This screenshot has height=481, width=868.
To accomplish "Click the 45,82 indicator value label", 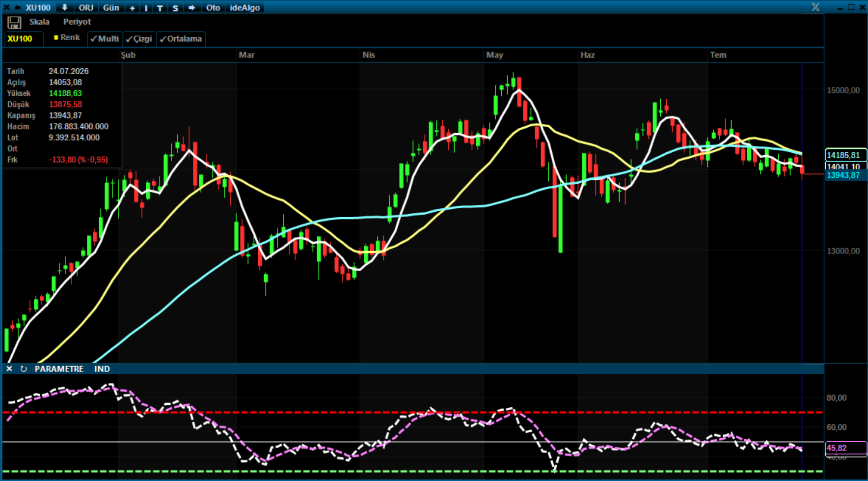I will (x=846, y=448).
